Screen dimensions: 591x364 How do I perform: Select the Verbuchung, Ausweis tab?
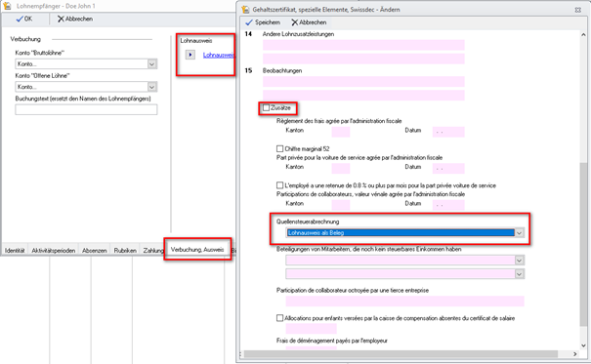[197, 250]
